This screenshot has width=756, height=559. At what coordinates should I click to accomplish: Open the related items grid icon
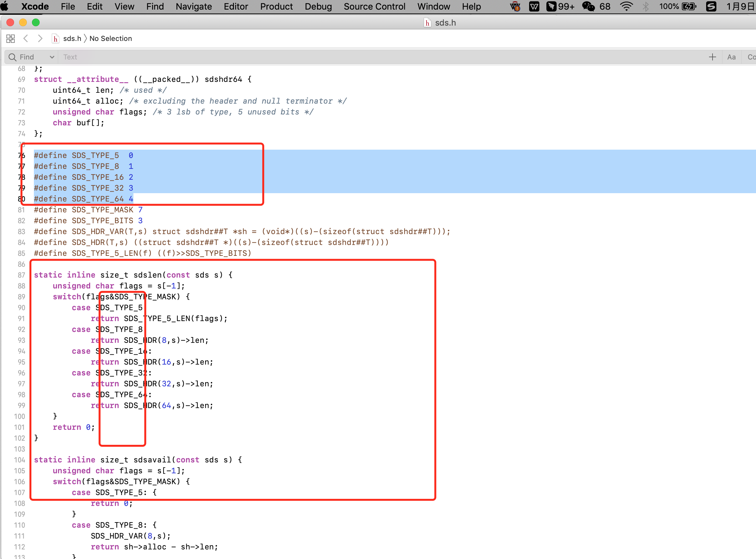(x=11, y=39)
